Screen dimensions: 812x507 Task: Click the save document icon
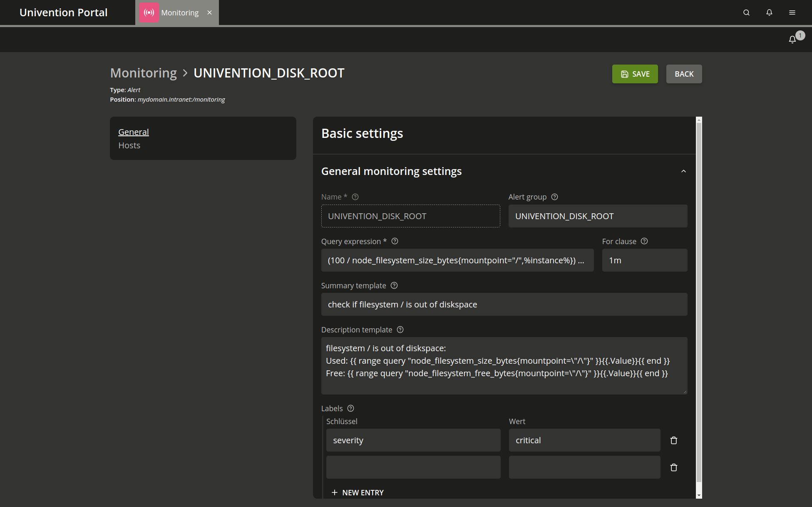[x=625, y=74]
